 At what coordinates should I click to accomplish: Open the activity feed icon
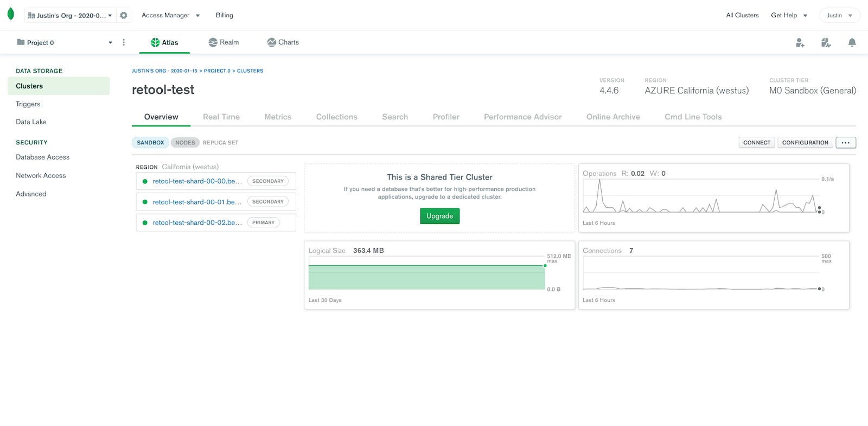(826, 42)
